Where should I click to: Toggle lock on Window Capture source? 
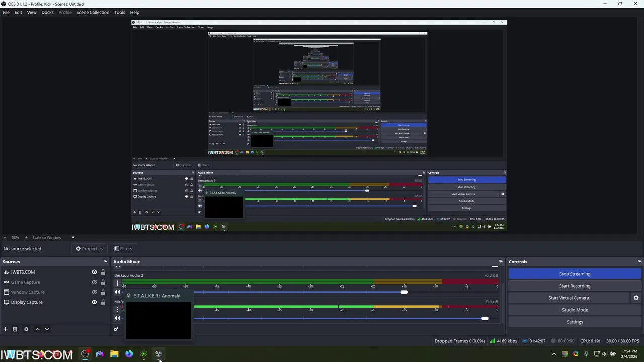point(103,292)
